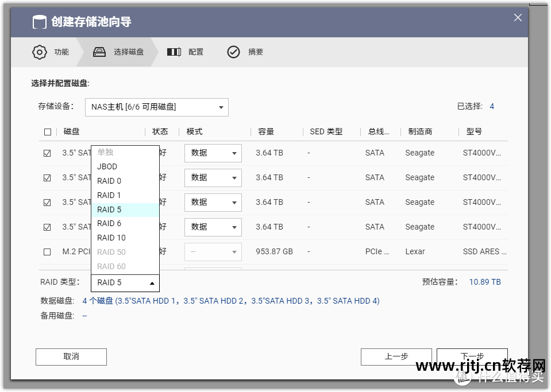Image resolution: width=551 pixels, height=392 pixels.
Task: Open the 存储设备 NAS主机 dropdown
Action: click(x=157, y=107)
